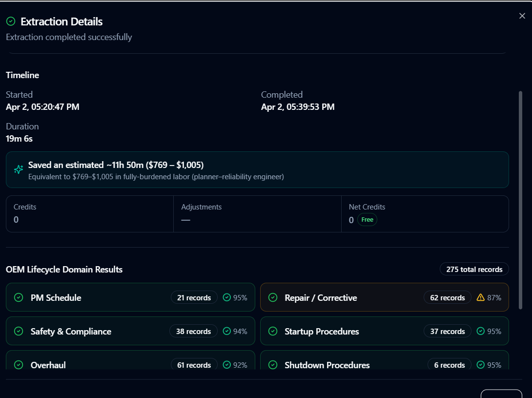
Task: Click the dialog's vertical scrollbar
Action: (x=520, y=200)
